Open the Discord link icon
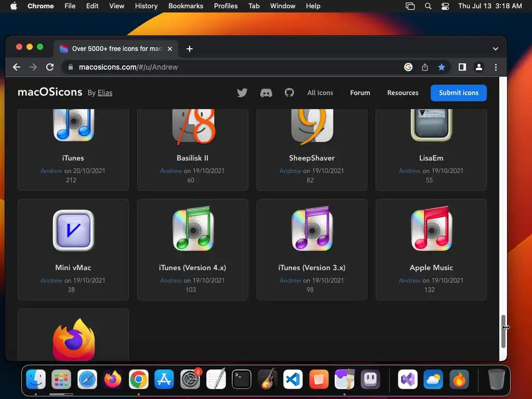Screen dimensions: 532x399 point(266,92)
